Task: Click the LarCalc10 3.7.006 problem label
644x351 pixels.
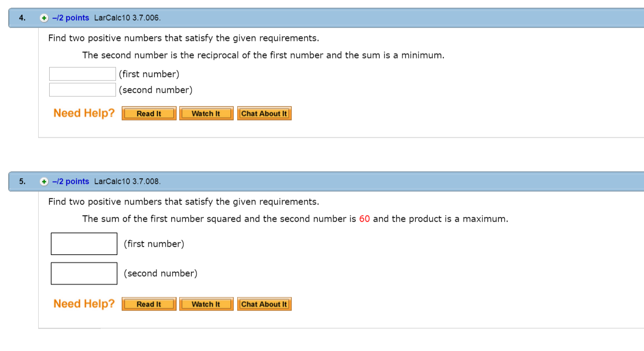Action: pyautogui.click(x=126, y=18)
